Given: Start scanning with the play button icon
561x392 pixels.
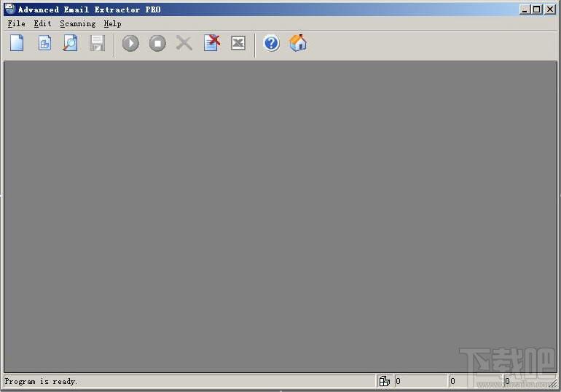Looking at the screenshot, I should pyautogui.click(x=130, y=43).
